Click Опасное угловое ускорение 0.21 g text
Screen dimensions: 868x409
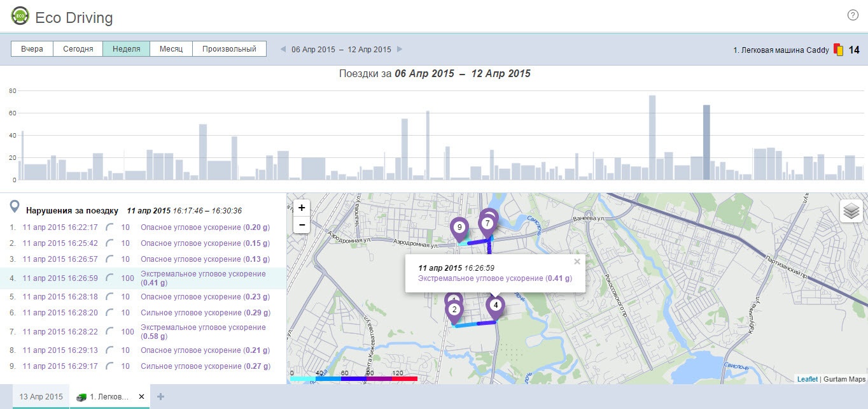(205, 350)
